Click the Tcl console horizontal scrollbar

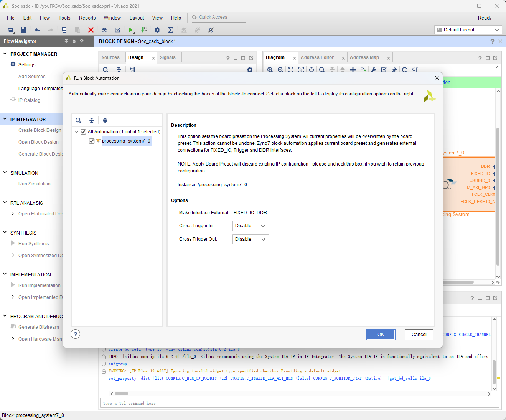coord(122,394)
